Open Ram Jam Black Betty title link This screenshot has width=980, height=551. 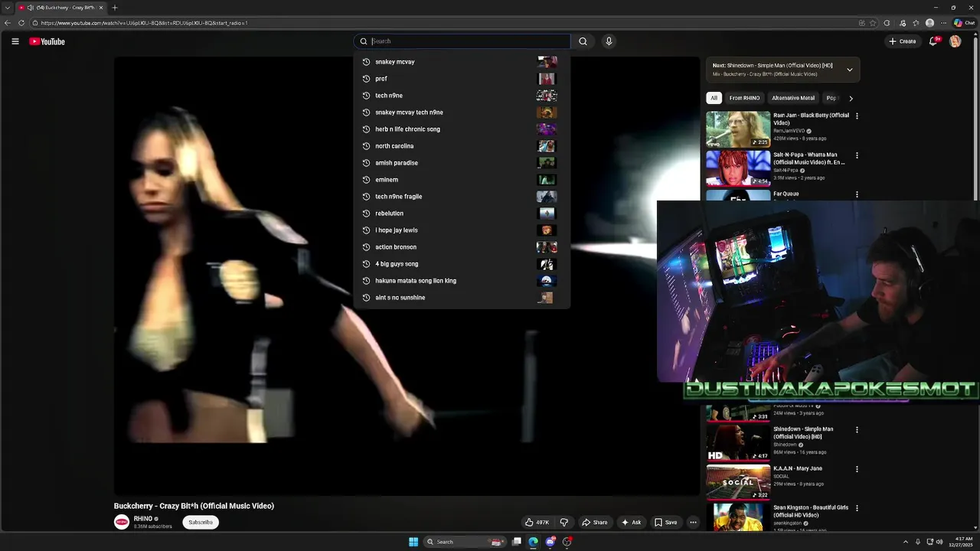pos(811,119)
